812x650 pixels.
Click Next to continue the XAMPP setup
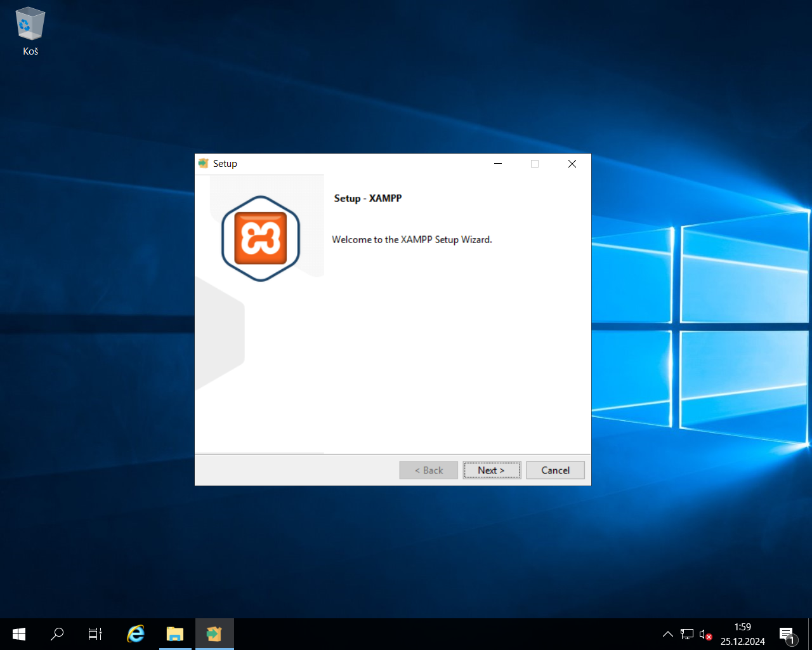[x=492, y=470]
